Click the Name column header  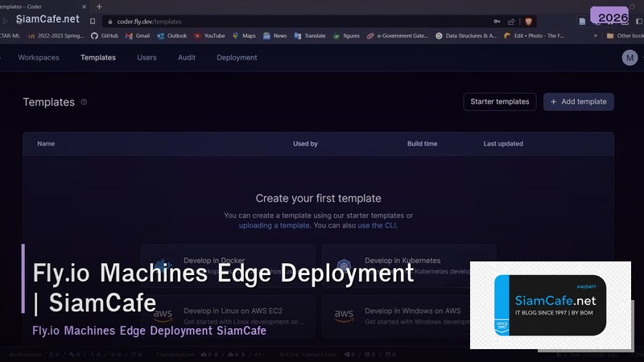pos(46,144)
